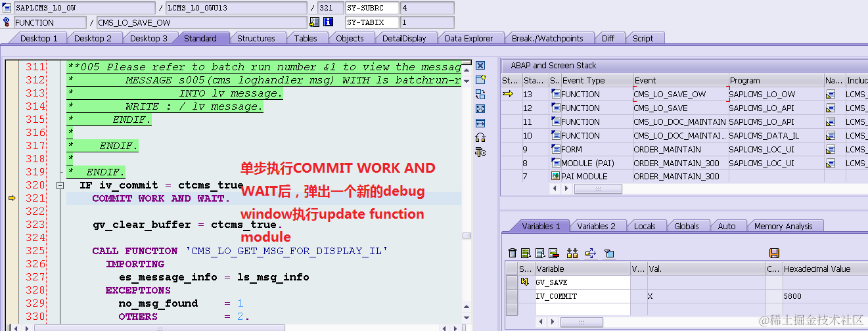The width and height of the screenshot is (868, 331).
Task: Click the SY-SUBRC field in header
Action: pos(372,8)
